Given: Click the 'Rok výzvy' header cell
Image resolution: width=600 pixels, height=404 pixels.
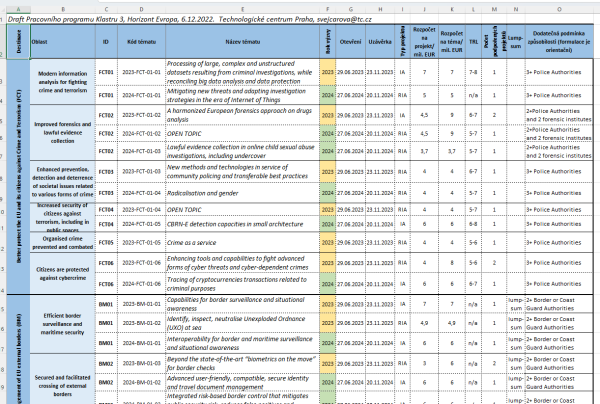Looking at the screenshot, I should tap(328, 44).
